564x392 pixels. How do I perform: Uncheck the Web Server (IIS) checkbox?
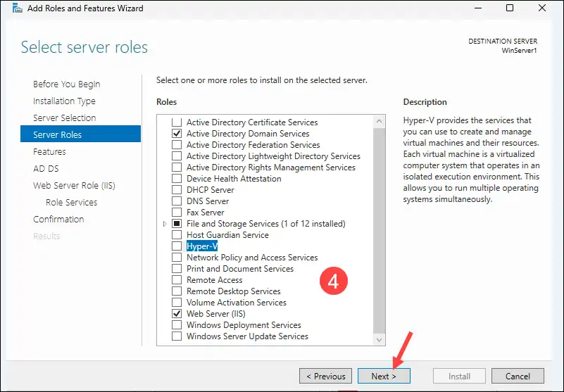tap(177, 314)
